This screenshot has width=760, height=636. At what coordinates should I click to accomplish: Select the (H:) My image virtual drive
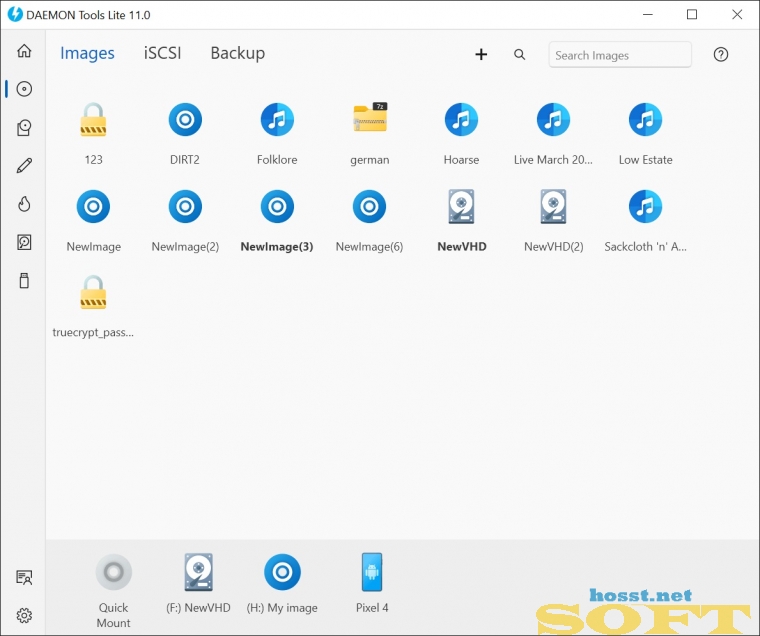pos(282,572)
